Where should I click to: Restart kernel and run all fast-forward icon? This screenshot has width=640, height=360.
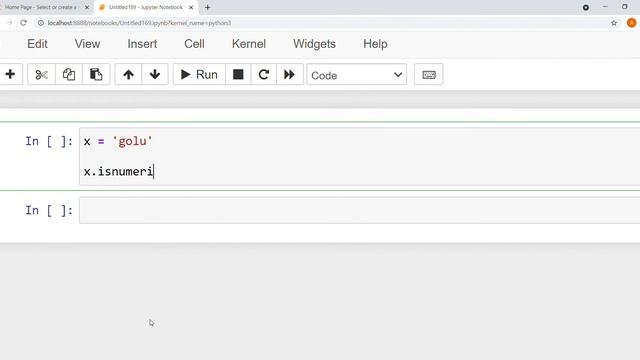coord(289,74)
